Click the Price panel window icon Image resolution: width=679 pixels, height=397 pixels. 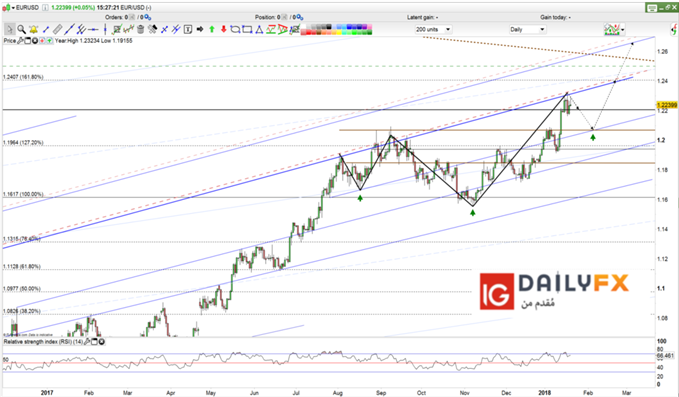[27, 41]
